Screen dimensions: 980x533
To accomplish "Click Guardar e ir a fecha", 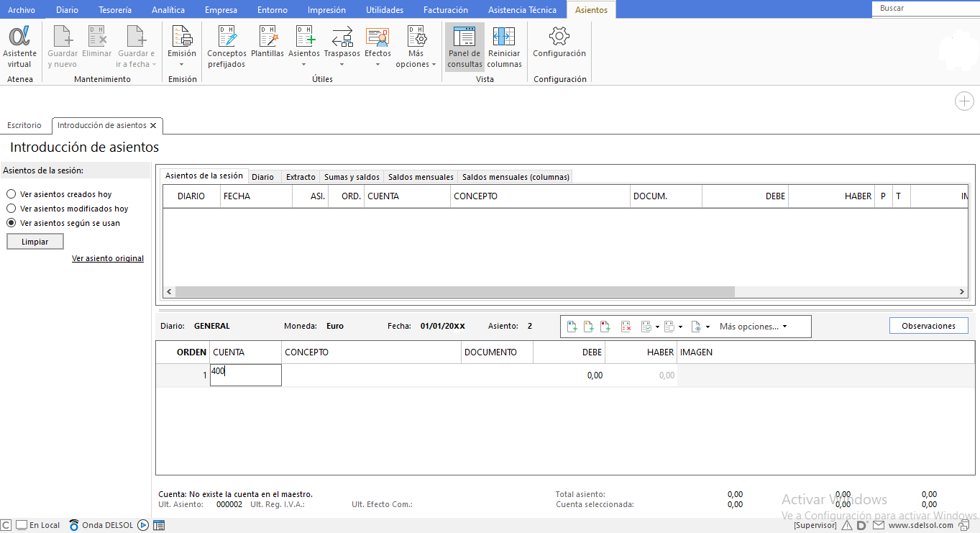I will click(136, 47).
